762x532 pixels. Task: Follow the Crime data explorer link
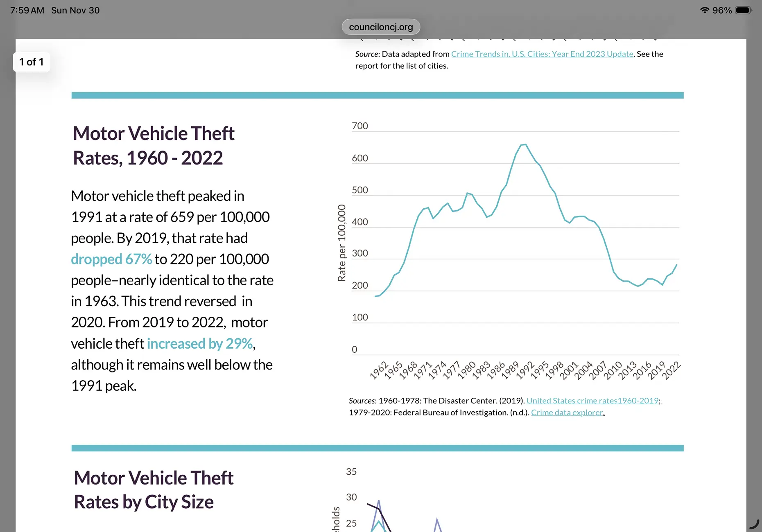567,413
